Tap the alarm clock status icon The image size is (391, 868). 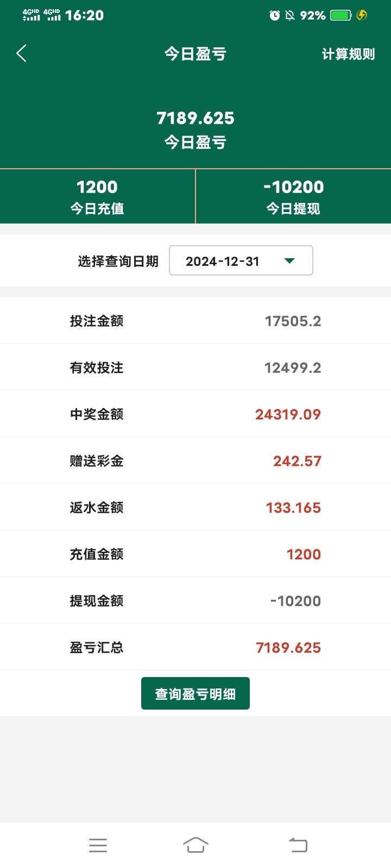(275, 15)
